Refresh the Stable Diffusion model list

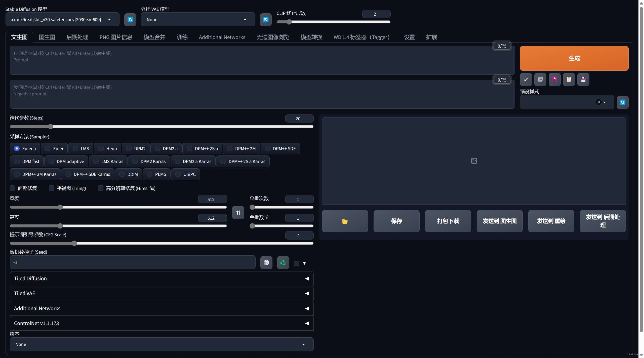tap(130, 20)
